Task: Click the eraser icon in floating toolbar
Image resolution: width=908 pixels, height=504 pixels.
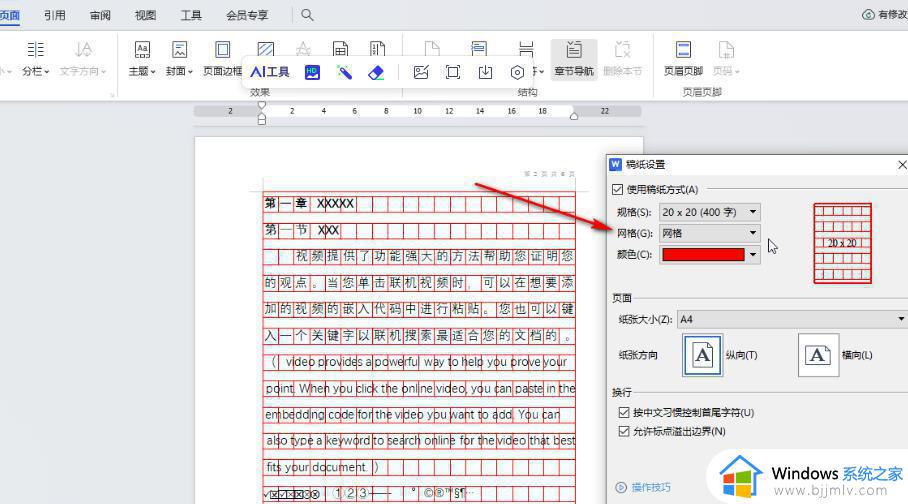Action: [x=376, y=72]
